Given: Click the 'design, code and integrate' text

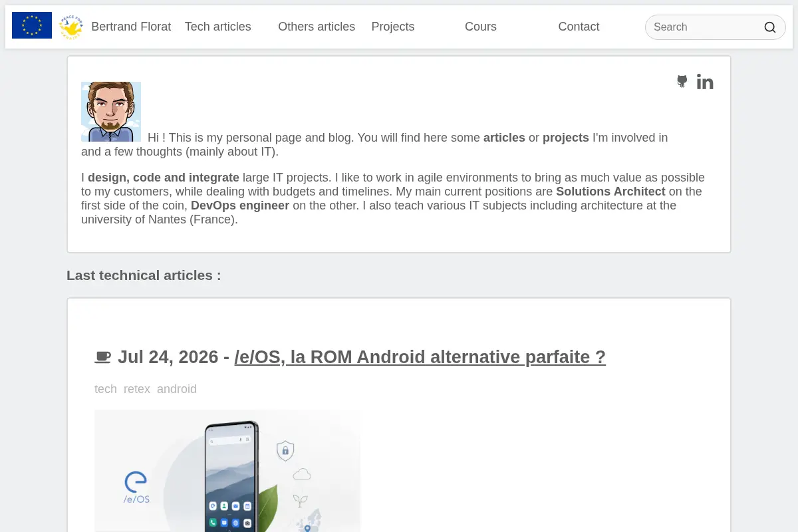Looking at the screenshot, I should [164, 178].
